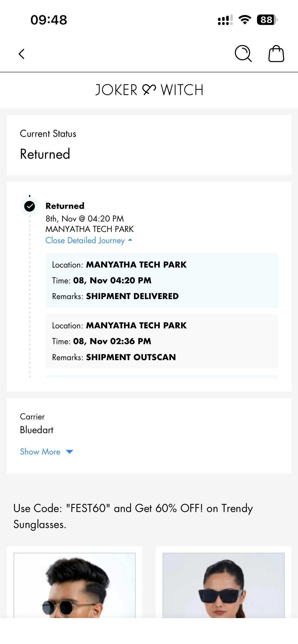Tap the back arrow icon
This screenshot has width=298, height=644.
coord(22,54)
